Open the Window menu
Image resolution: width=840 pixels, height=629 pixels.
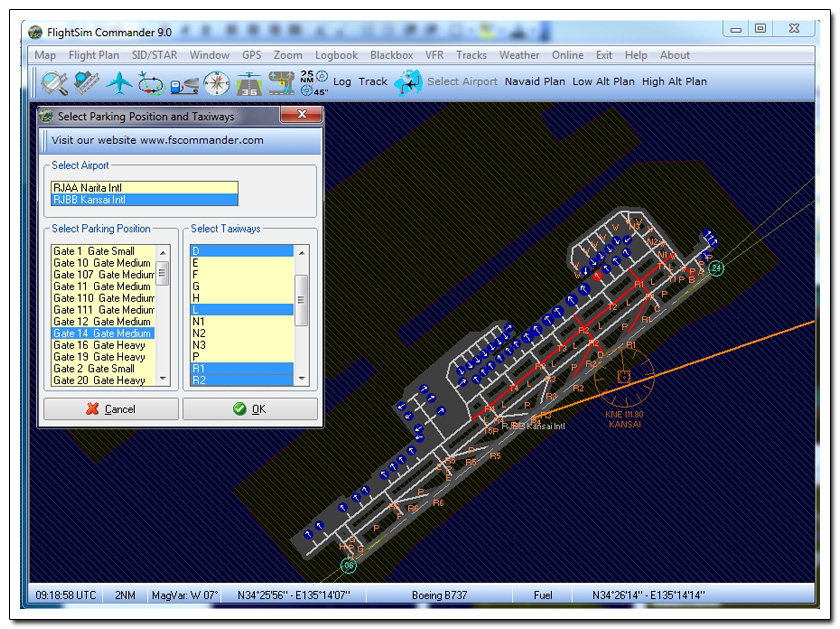(x=209, y=55)
